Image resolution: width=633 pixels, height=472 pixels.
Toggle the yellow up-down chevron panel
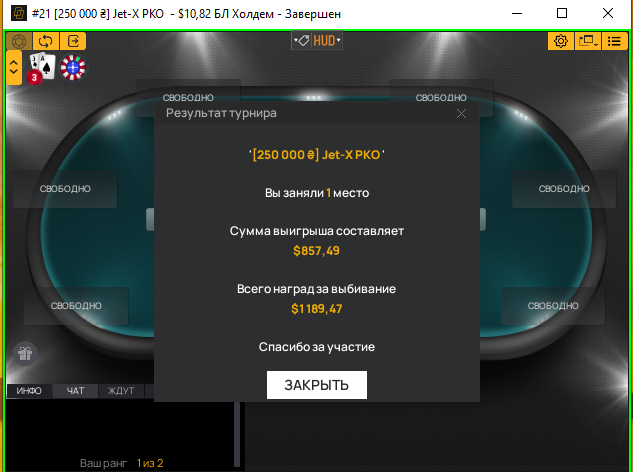click(x=14, y=67)
